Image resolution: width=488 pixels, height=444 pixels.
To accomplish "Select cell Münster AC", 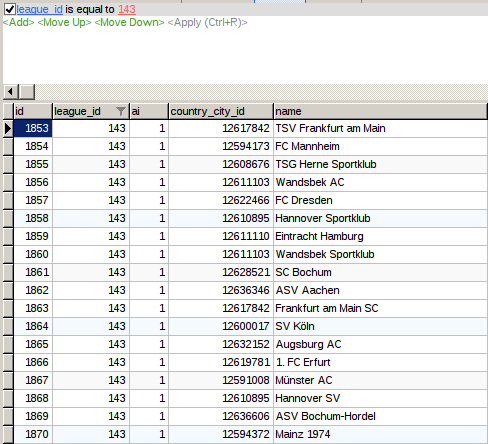I will pyautogui.click(x=380, y=380).
